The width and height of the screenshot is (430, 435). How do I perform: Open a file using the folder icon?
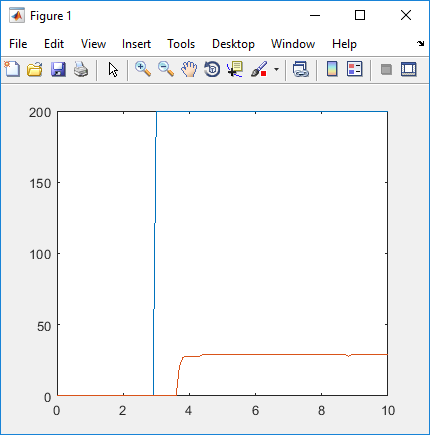click(35, 69)
